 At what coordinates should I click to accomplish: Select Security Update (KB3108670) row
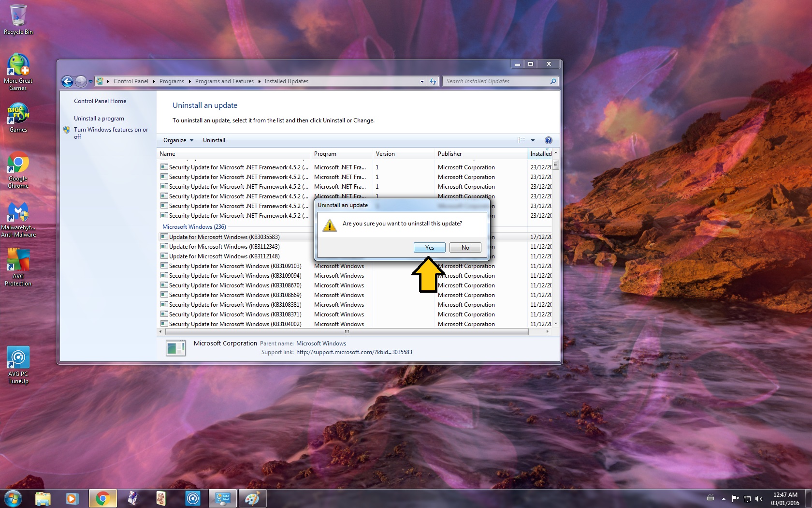355,285
